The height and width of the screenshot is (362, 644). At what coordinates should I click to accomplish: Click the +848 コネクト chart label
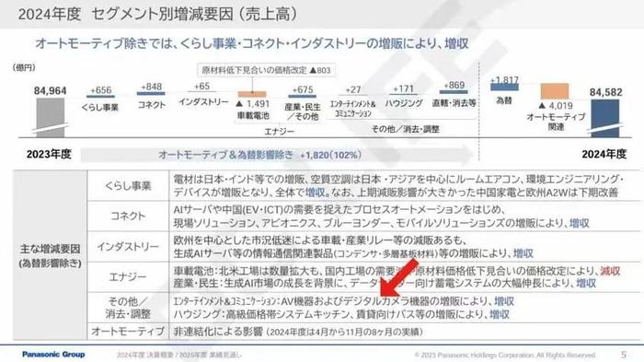tap(151, 87)
